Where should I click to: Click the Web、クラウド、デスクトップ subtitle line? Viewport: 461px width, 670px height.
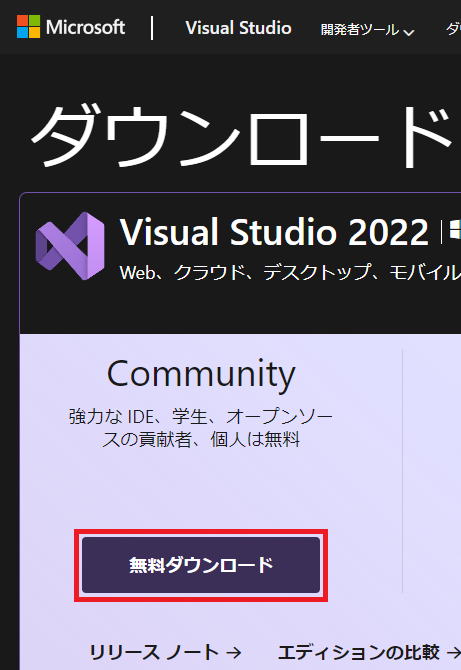pyautogui.click(x=290, y=272)
